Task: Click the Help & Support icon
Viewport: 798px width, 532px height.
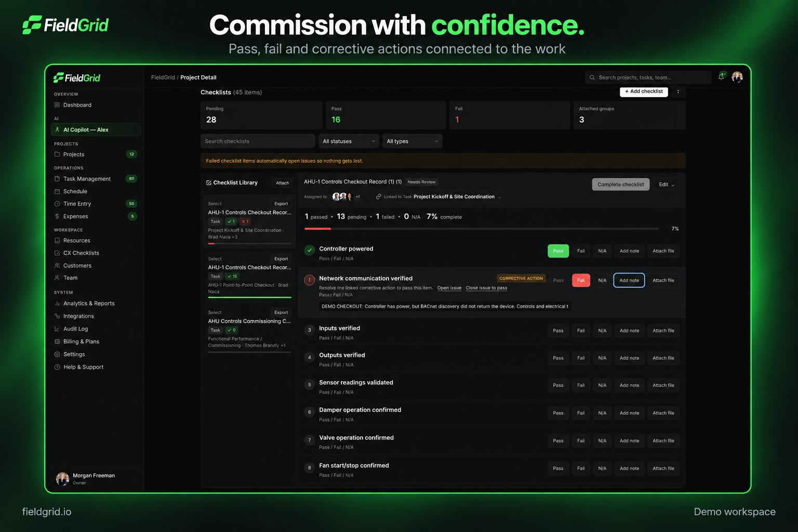Action: coord(57,367)
